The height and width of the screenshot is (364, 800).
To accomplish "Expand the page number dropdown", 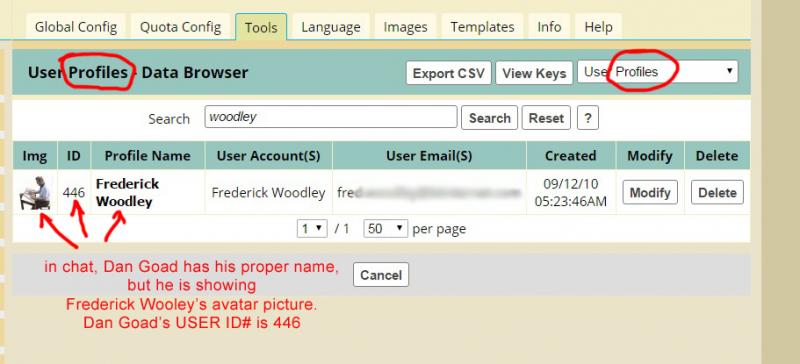I will [x=312, y=229].
